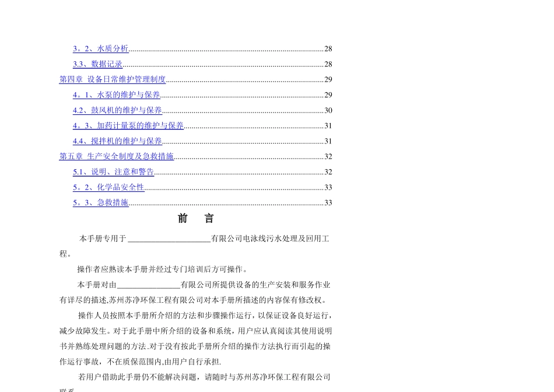Image resolution: width=554 pixels, height=392 pixels.
Task: Open 4。3、加药计量泵的维护与保养 entry
Action: coord(128,125)
